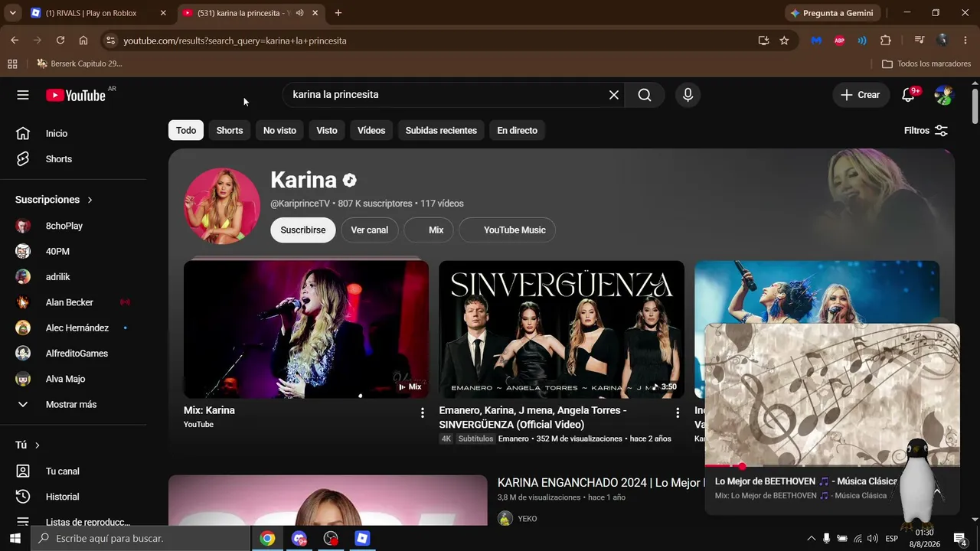Show hidden system tray icons

coord(811,539)
